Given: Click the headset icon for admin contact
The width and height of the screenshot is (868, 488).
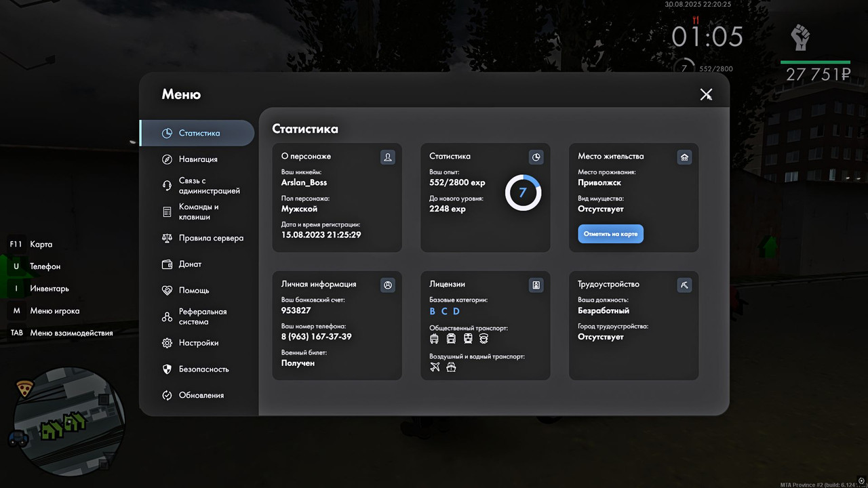Looking at the screenshot, I should (x=167, y=186).
